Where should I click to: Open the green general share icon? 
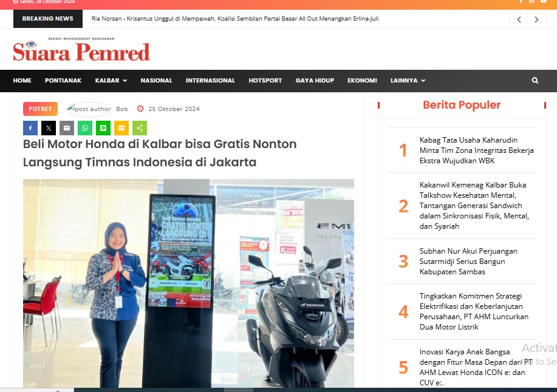140,128
